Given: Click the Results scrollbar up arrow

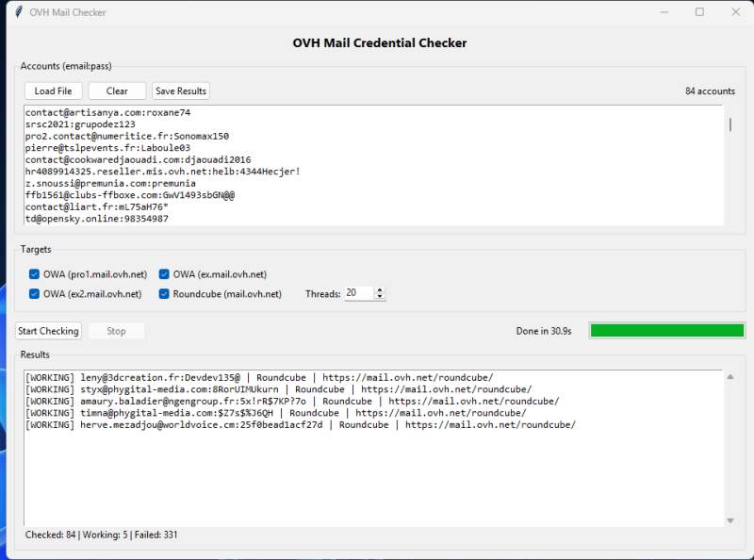Looking at the screenshot, I should (730, 377).
